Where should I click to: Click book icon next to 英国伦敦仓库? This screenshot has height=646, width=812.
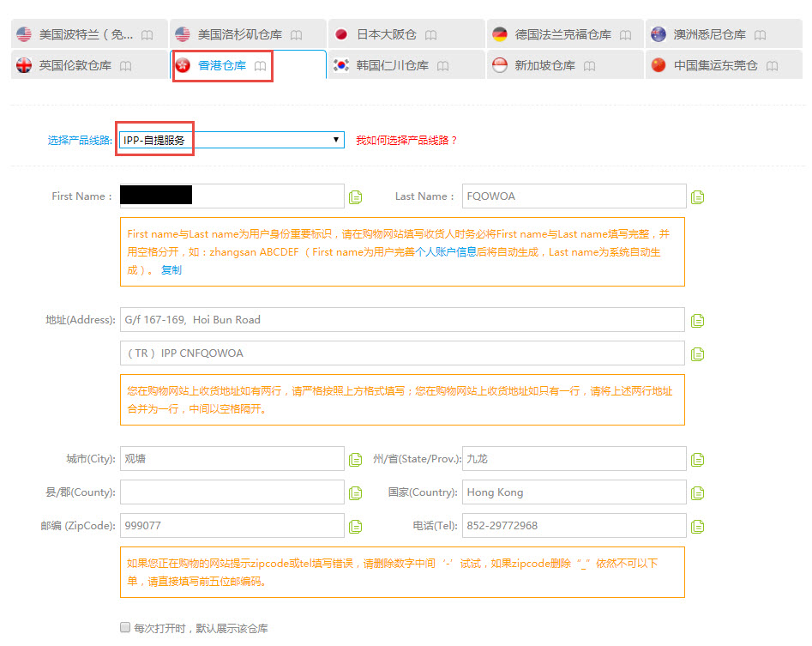(125, 66)
